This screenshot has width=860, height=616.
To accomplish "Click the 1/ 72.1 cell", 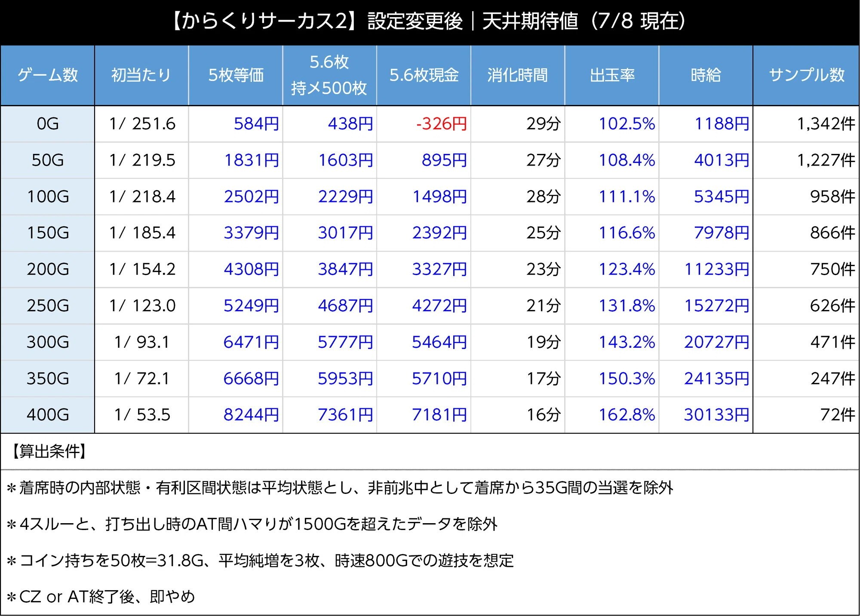I will [x=142, y=379].
